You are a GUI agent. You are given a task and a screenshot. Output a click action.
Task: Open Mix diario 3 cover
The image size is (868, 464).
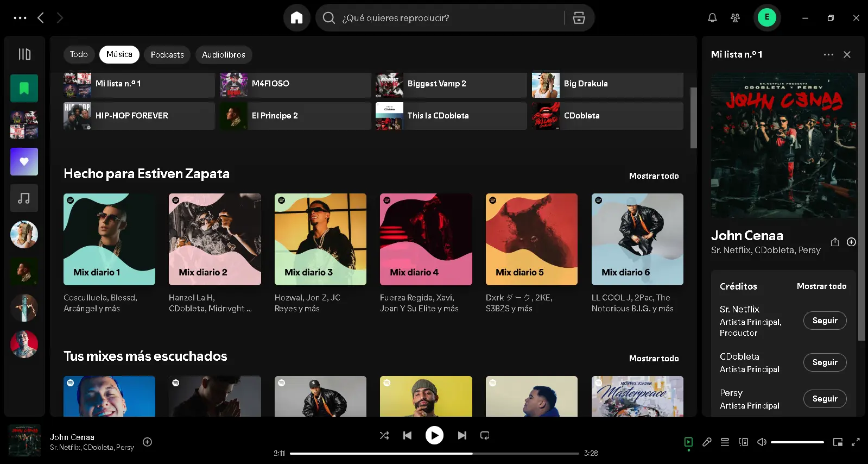320,239
